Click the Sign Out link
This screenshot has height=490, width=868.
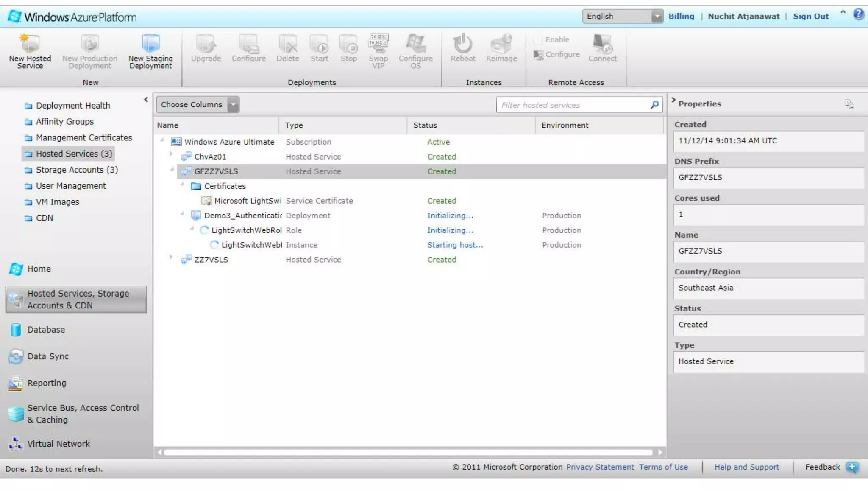point(810,17)
